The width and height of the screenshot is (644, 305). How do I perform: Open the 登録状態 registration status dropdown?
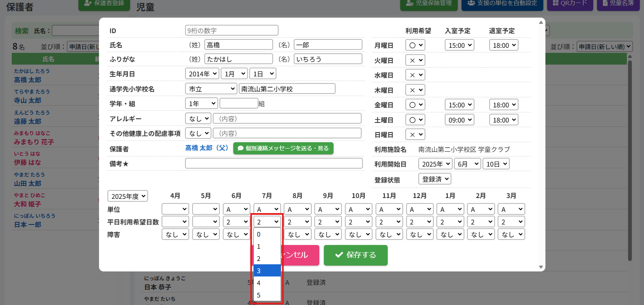(x=435, y=179)
